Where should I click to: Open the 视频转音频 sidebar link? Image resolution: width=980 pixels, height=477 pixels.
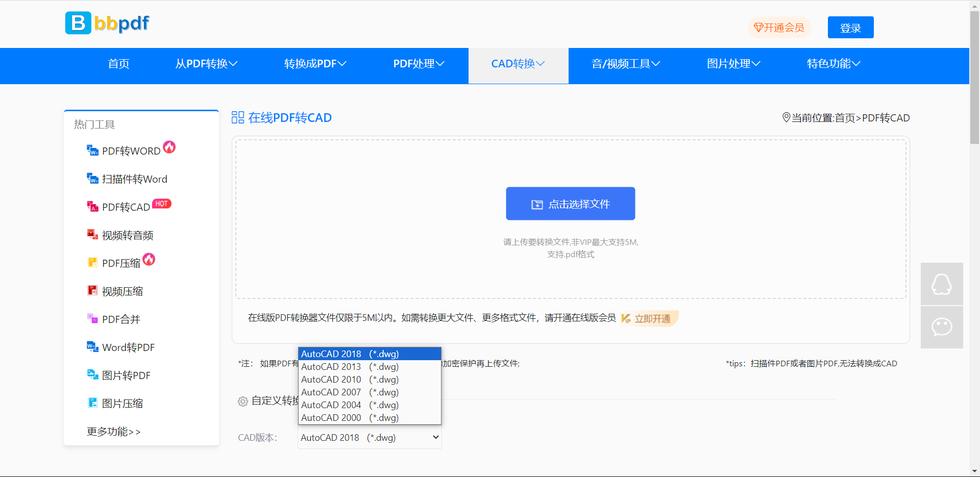128,235
